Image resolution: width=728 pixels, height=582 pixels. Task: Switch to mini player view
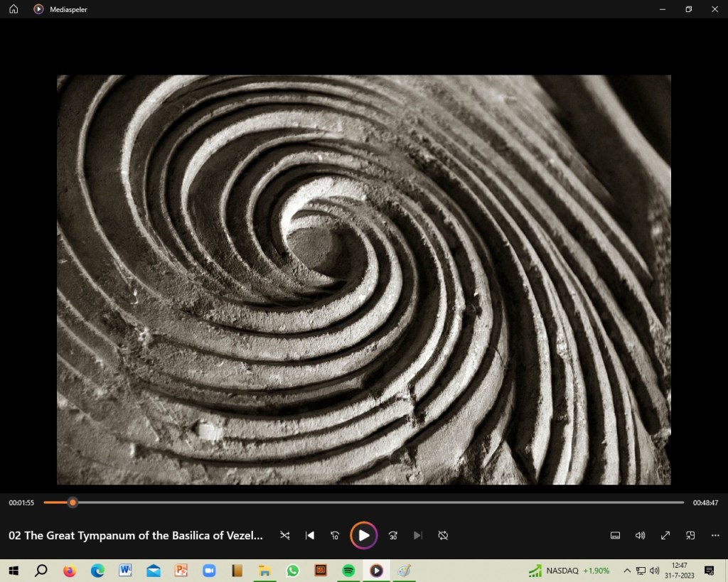pos(690,536)
